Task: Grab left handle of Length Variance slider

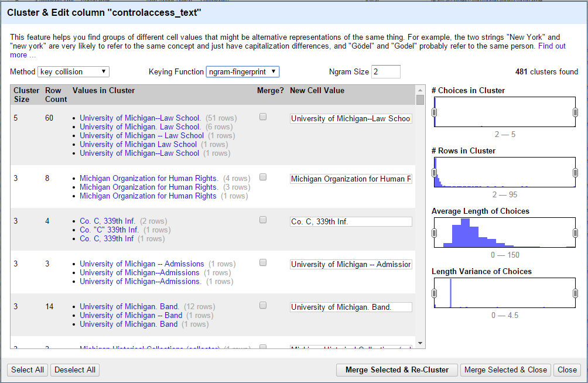Action: pyautogui.click(x=434, y=293)
